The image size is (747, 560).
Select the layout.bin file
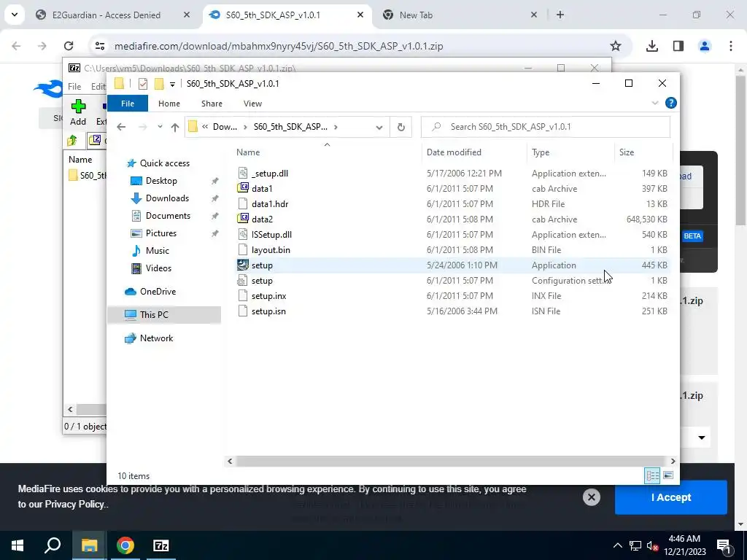click(x=271, y=250)
